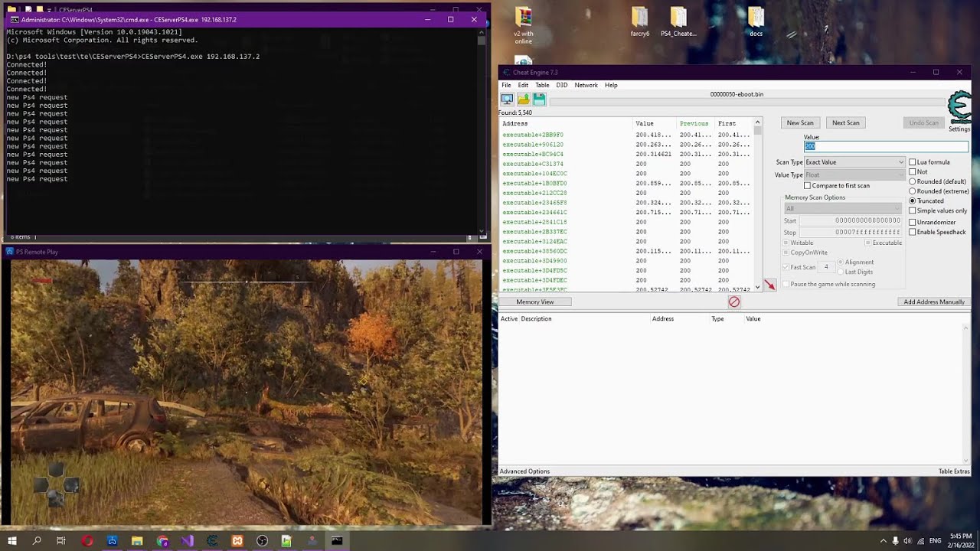Select result row executable+3D49900
This screenshot has width=980, height=551.
[x=626, y=261]
